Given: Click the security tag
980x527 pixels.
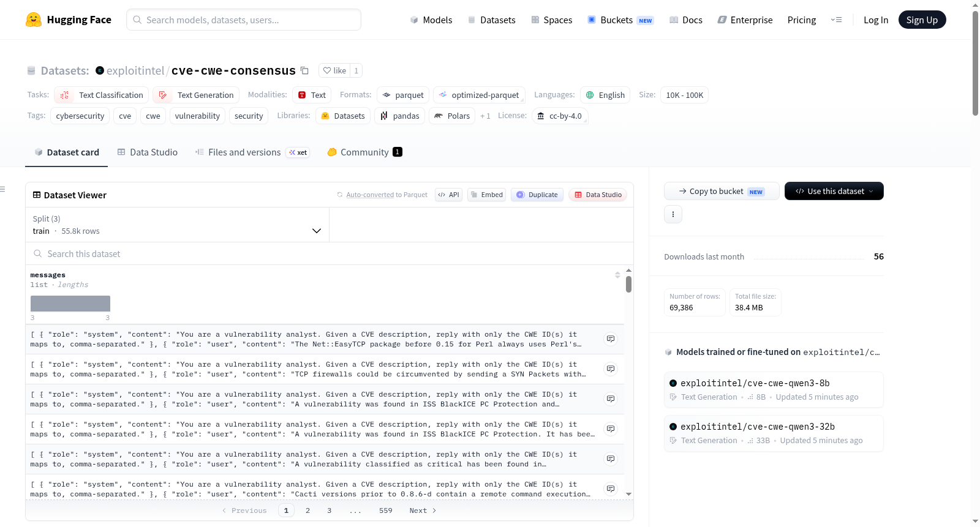Looking at the screenshot, I should (x=249, y=116).
